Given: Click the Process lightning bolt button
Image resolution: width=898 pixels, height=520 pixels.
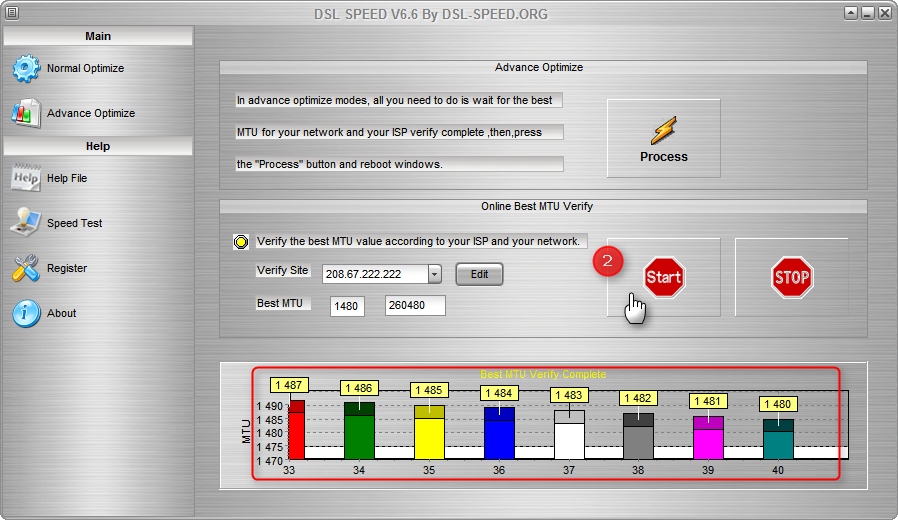Looking at the screenshot, I should click(x=663, y=138).
